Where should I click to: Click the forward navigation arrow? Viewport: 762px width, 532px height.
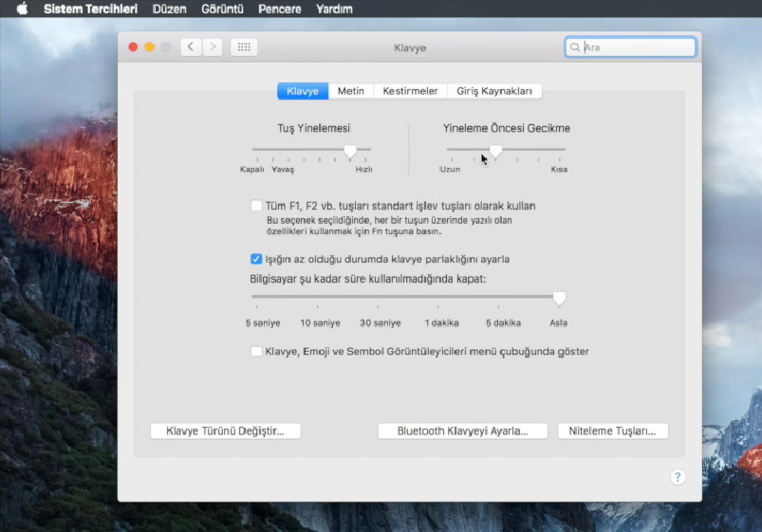(213, 46)
